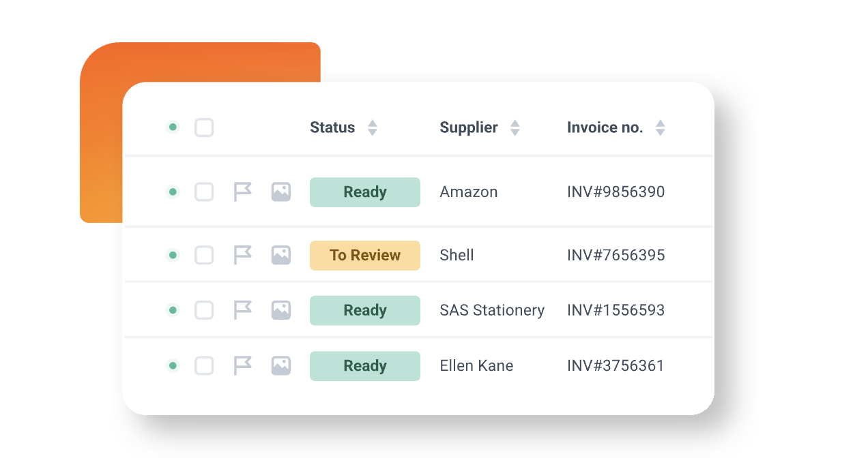Select the Ellen Kane row checkbox
The image size is (868, 469).
tap(204, 365)
